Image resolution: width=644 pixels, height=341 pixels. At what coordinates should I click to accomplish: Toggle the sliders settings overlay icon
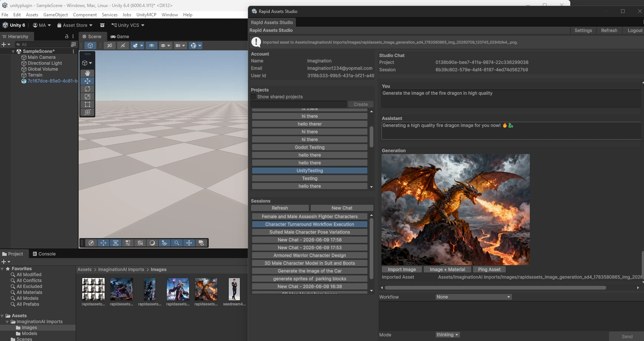[128, 243]
